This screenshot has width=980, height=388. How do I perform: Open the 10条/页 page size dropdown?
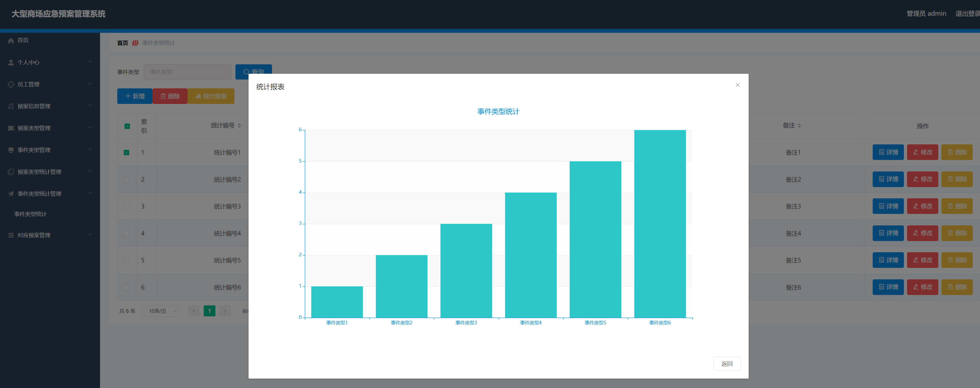pos(161,311)
